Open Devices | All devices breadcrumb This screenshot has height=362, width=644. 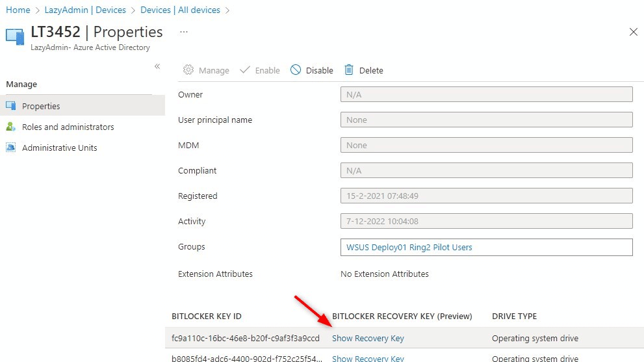[x=180, y=10]
